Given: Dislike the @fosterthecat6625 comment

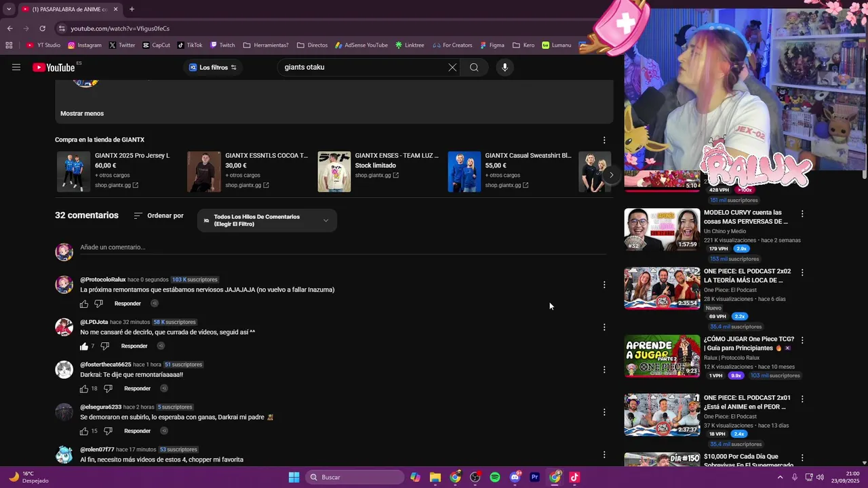Looking at the screenshot, I should (x=108, y=388).
